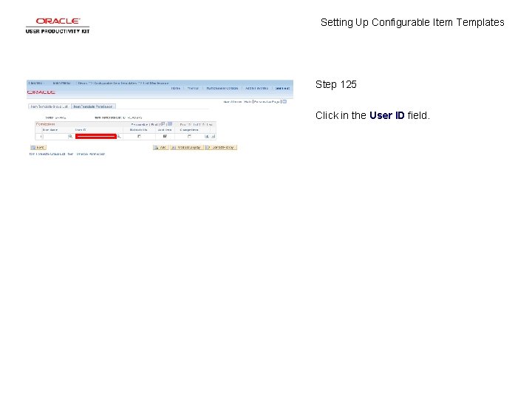The width and height of the screenshot is (532, 399).
Task: Select the Item Template Permission tab
Action: point(93,106)
